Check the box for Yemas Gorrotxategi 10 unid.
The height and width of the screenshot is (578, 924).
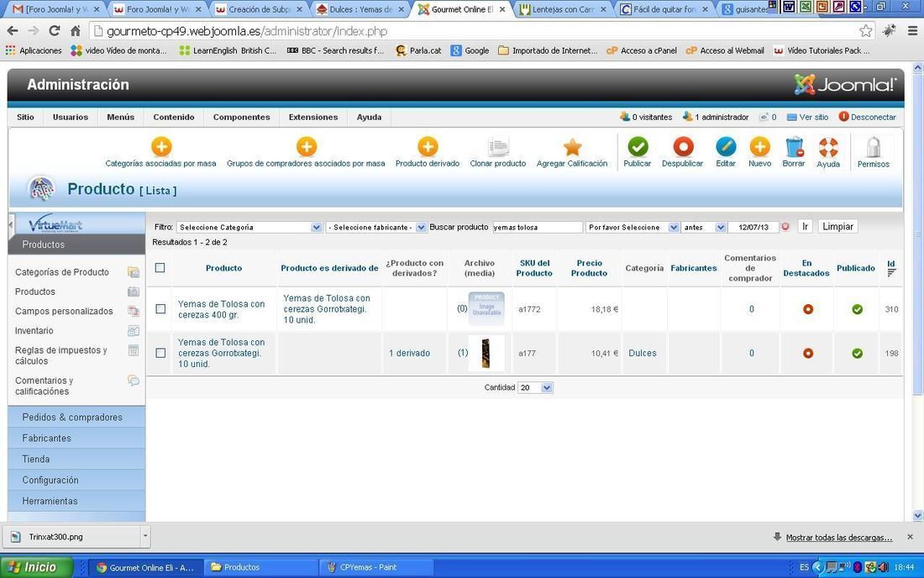pyautogui.click(x=160, y=353)
